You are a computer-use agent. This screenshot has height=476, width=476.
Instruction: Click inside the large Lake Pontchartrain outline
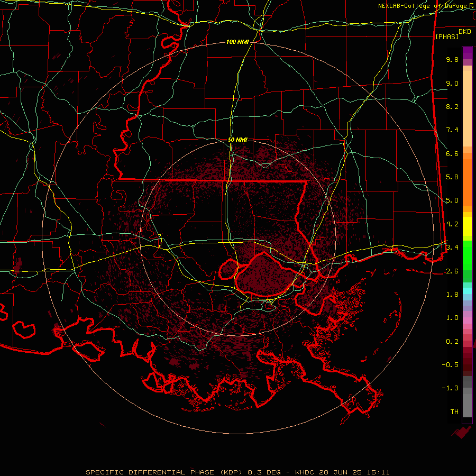click(265, 274)
